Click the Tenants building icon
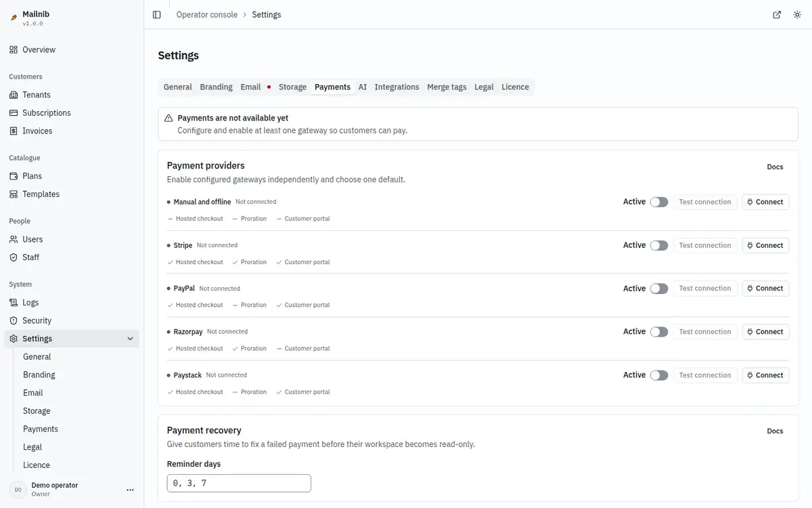The image size is (812, 508). point(14,95)
